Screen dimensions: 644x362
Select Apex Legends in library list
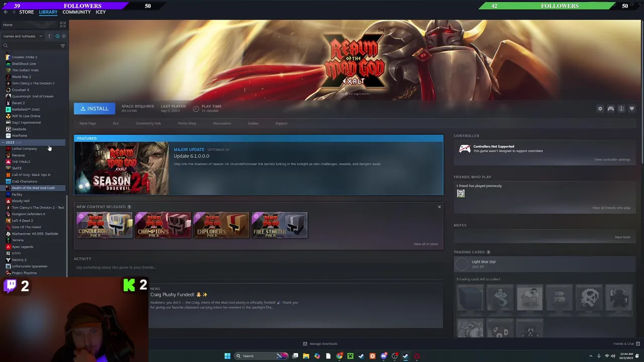click(23, 247)
